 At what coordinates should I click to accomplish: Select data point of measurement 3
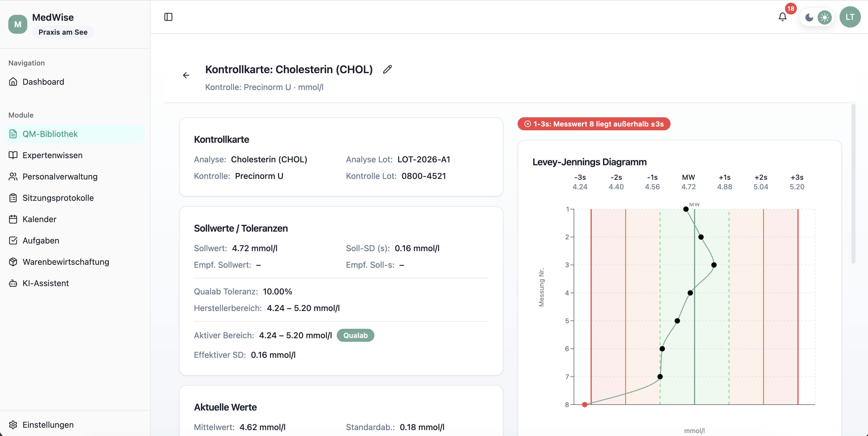[x=714, y=265]
